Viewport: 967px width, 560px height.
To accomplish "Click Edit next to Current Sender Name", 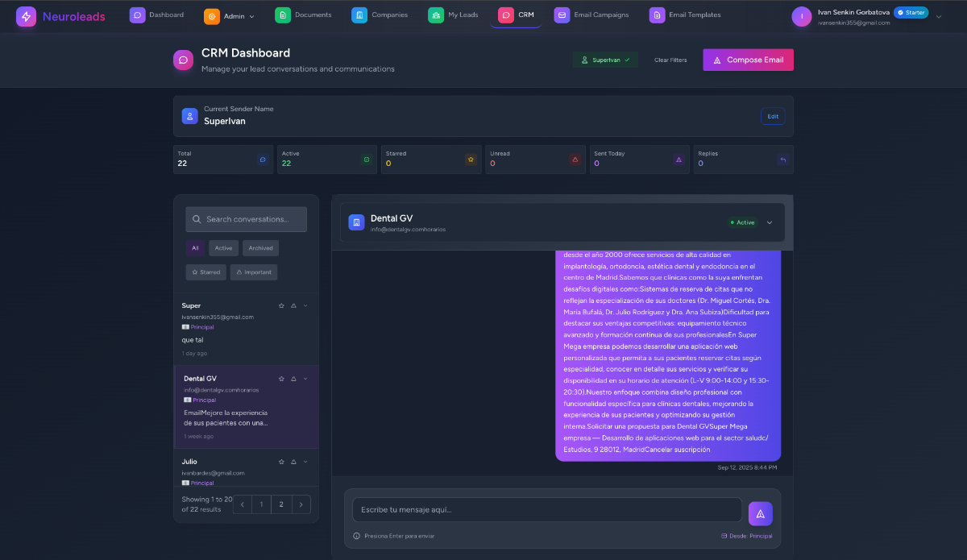I will [x=772, y=116].
